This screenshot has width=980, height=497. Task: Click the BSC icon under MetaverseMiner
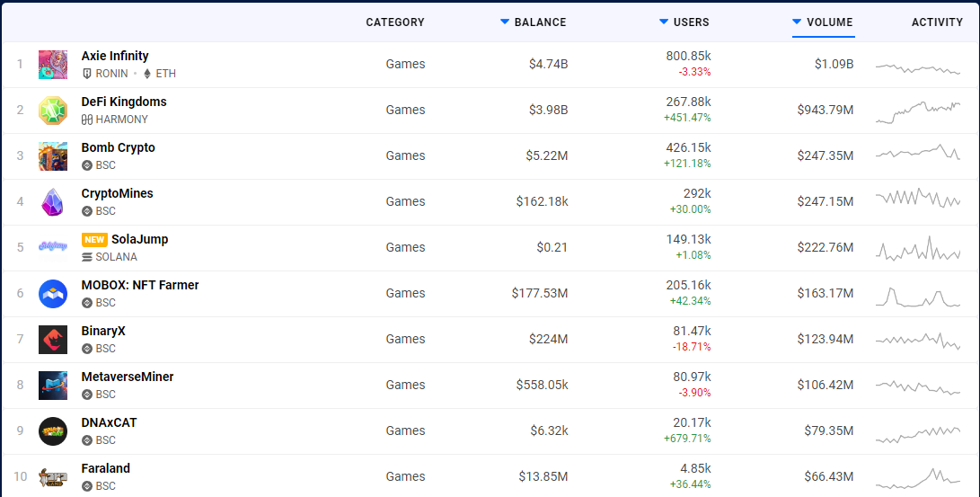pyautogui.click(x=87, y=395)
